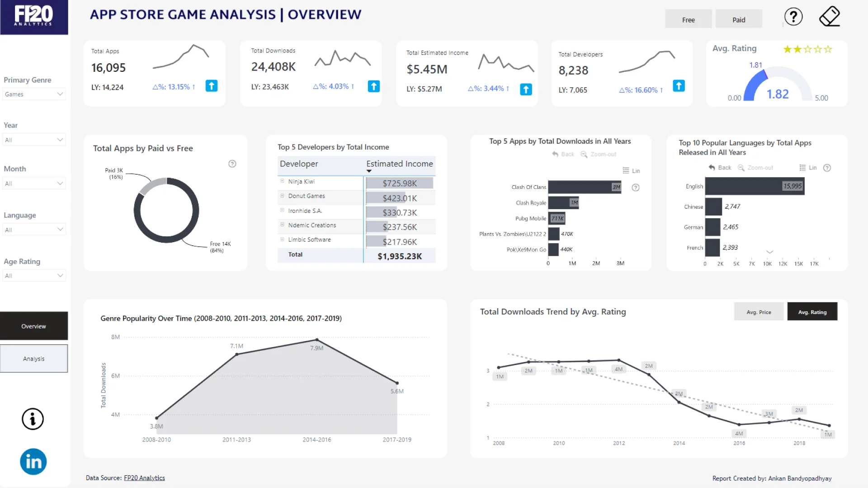Image resolution: width=868 pixels, height=488 pixels.
Task: Open help icon on Paid vs Free chart
Action: tap(232, 164)
